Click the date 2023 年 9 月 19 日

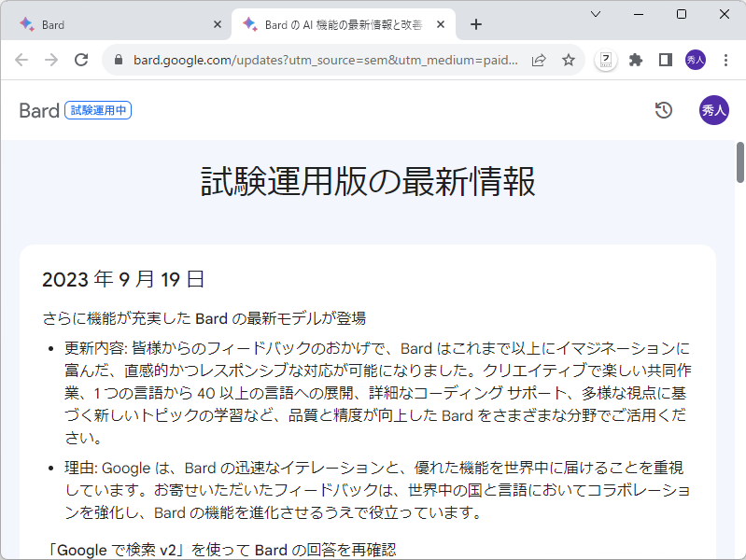pyautogui.click(x=123, y=279)
